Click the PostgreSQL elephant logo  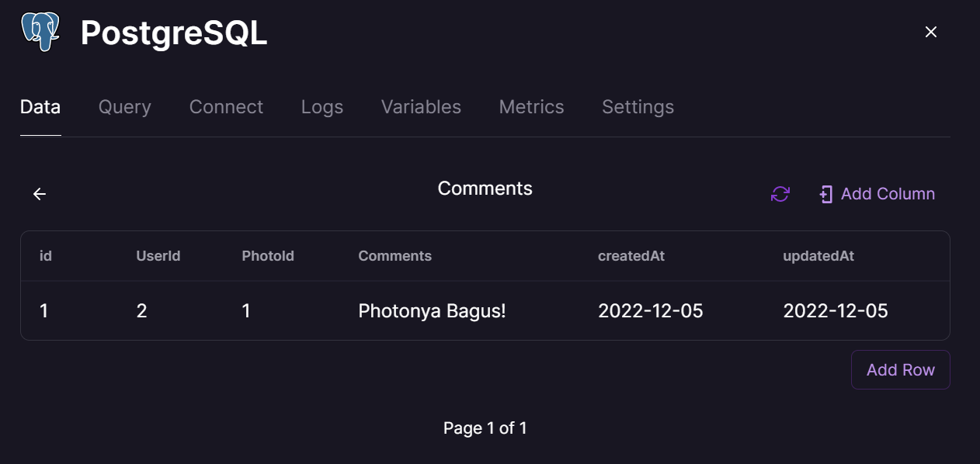tap(39, 32)
